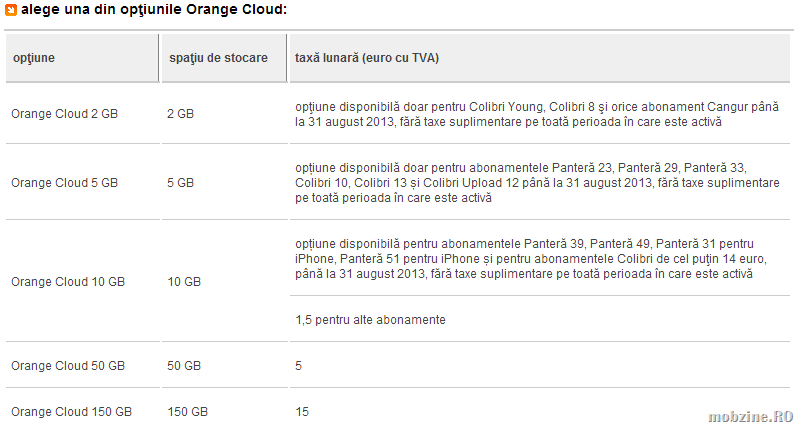This screenshot has width=799, height=428.
Task: Click '1,5 pentru alte abonamente' fee text
Action: pyautogui.click(x=370, y=320)
